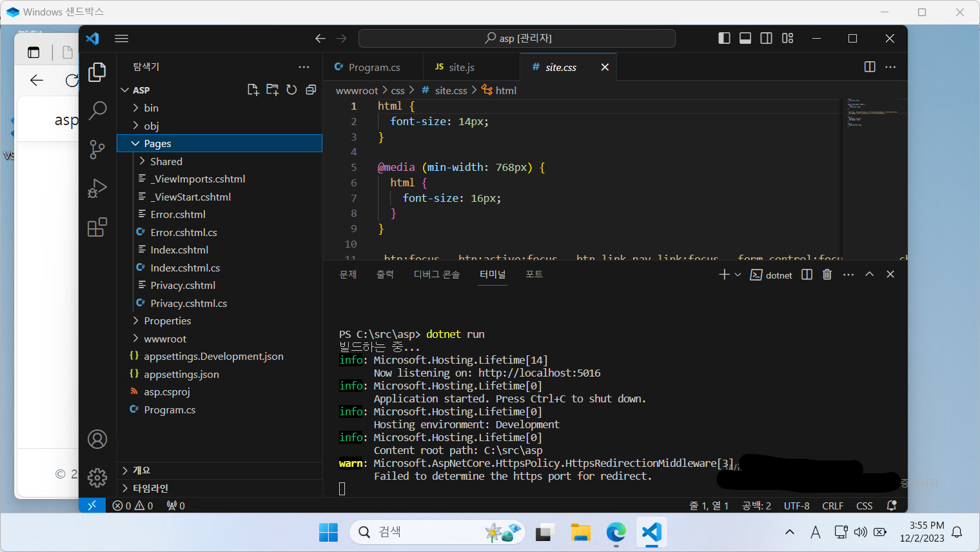Image resolution: width=980 pixels, height=552 pixels.
Task: Open Windows Start button on taskbar
Action: pos(329,532)
